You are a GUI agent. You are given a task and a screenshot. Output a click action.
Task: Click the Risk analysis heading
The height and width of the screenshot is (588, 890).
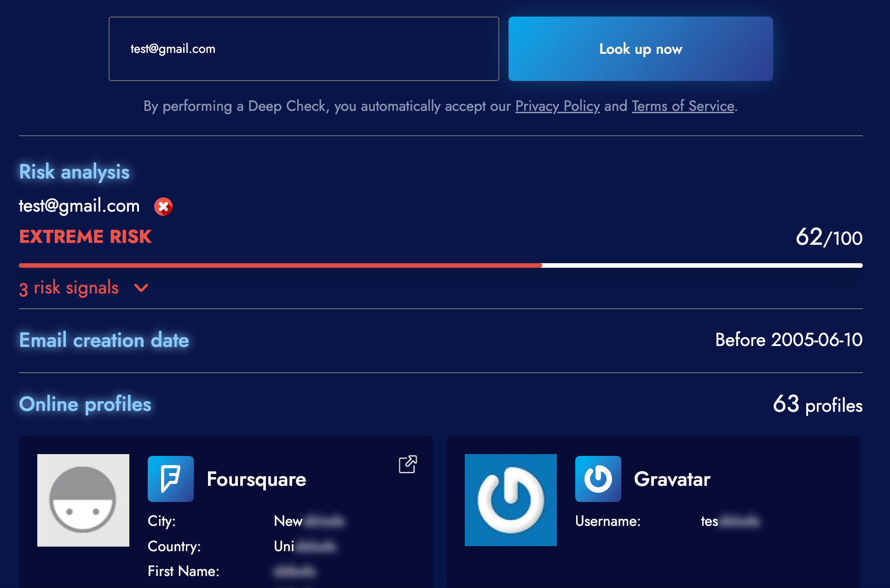(74, 172)
